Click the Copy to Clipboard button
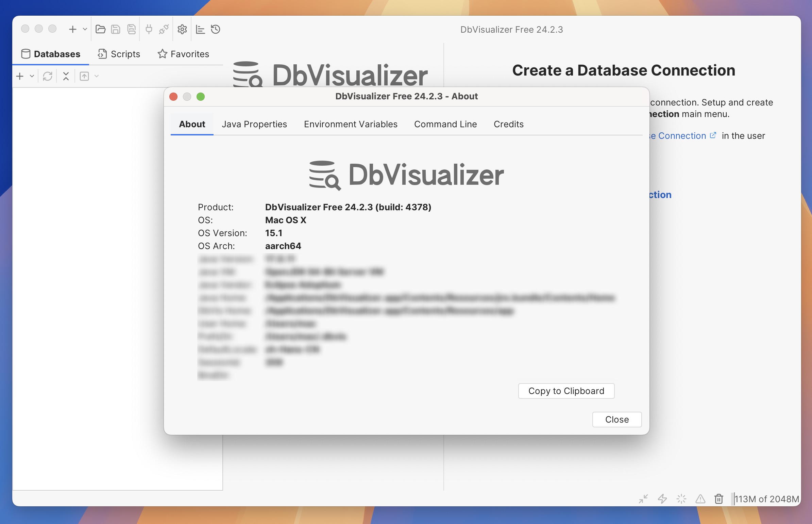812x524 pixels. [x=566, y=390]
